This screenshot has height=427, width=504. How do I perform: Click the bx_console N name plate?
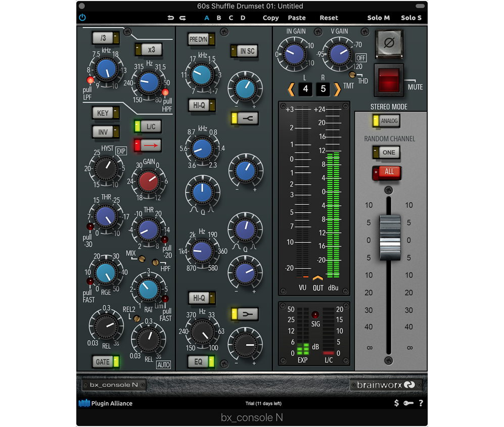(x=114, y=385)
